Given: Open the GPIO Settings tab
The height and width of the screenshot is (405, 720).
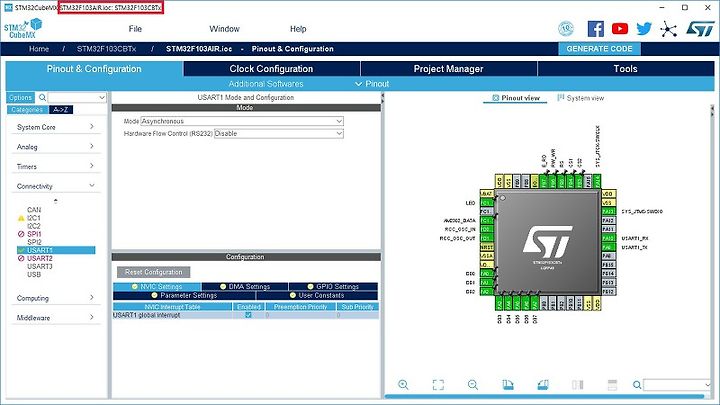Looking at the screenshot, I should coord(333,287).
